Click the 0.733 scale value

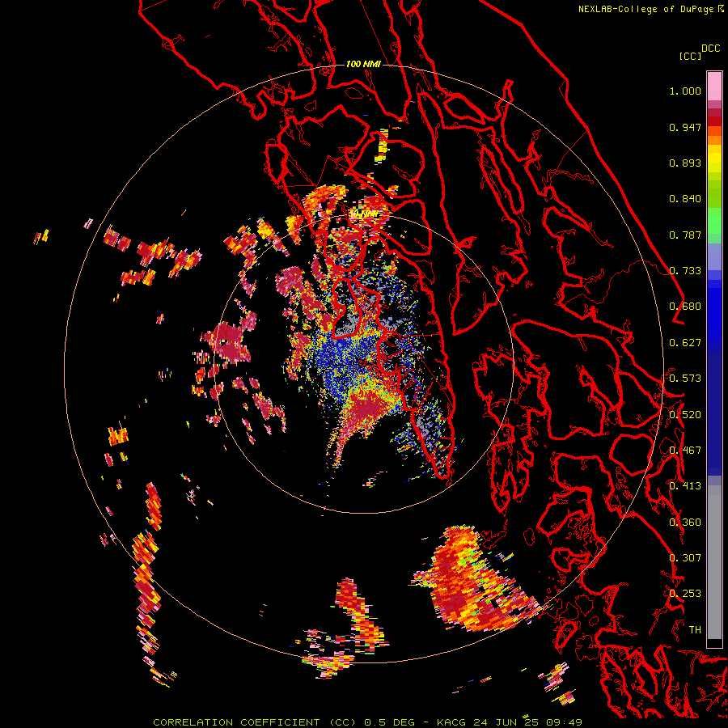click(x=685, y=271)
